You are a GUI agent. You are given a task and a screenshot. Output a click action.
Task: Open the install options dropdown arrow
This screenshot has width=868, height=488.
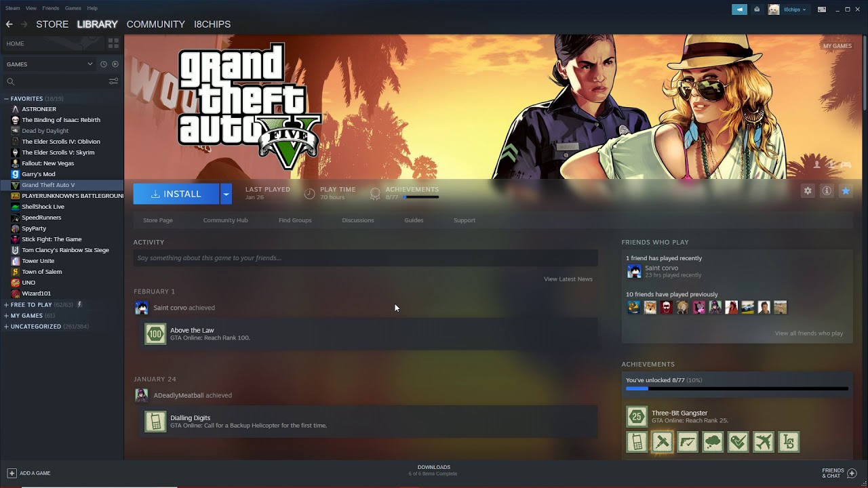tap(226, 194)
